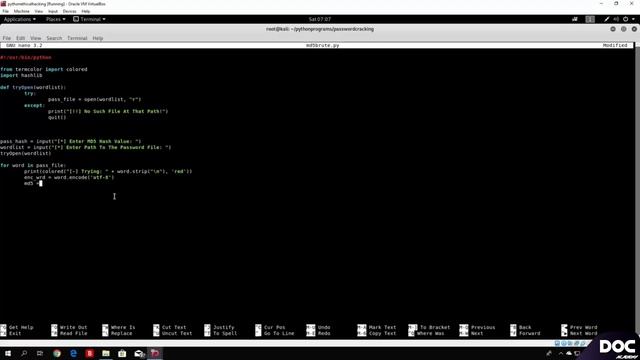The width and height of the screenshot is (640, 360).
Task: Click the 'Go To Line' nano shortcut
Action: 275,333
